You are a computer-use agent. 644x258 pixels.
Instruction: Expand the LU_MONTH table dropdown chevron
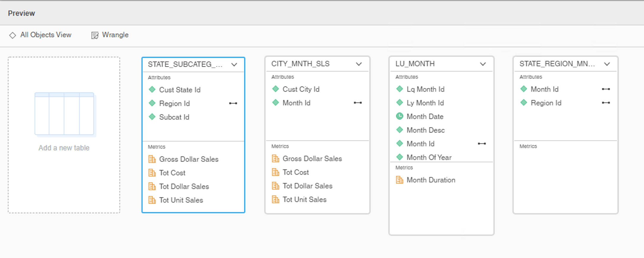pos(483,64)
